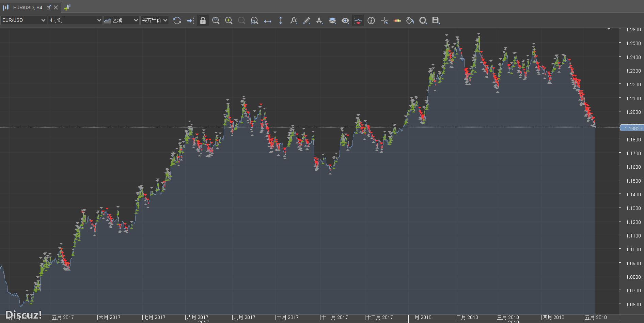Image resolution: width=644 pixels, height=323 pixels.
Task: Click the 六月 2017 time axis label
Action: coord(109,317)
